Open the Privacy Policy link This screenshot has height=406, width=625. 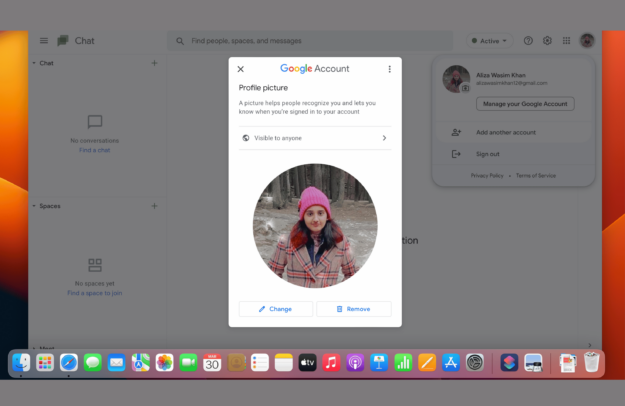(487, 175)
